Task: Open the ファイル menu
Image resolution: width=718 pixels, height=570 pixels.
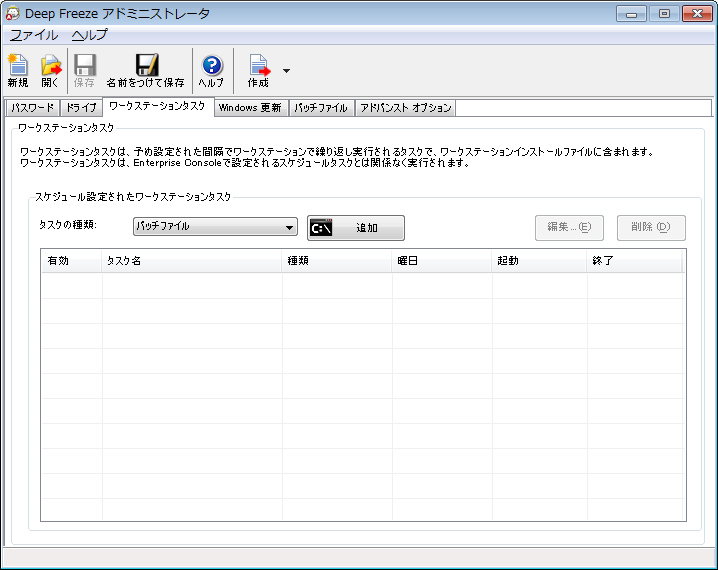Action: 33,35
